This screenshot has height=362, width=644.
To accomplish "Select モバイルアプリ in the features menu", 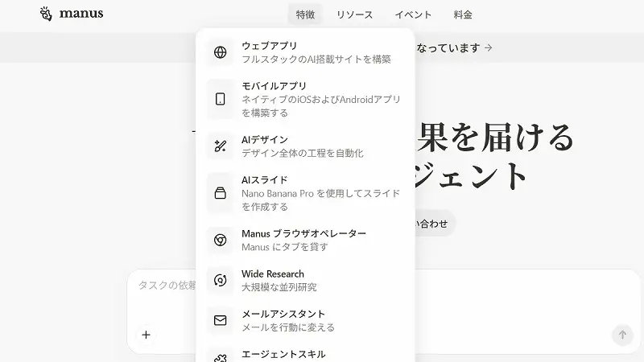I will pyautogui.click(x=305, y=99).
